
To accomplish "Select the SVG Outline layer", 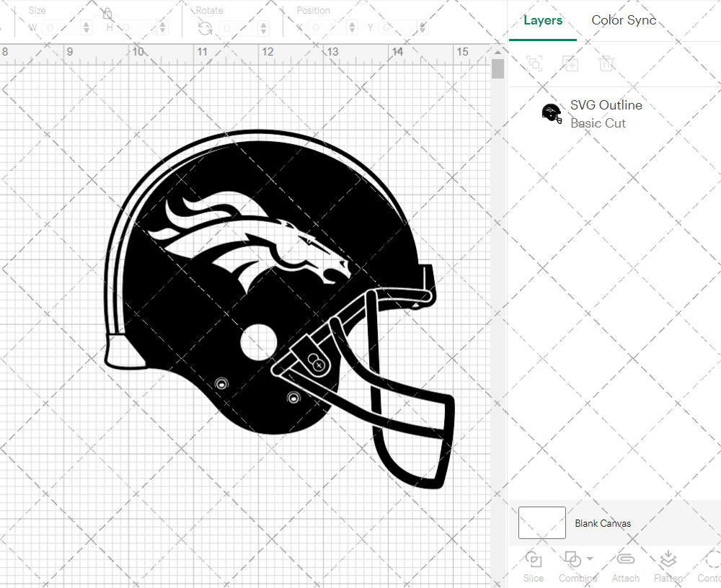I will point(606,105).
